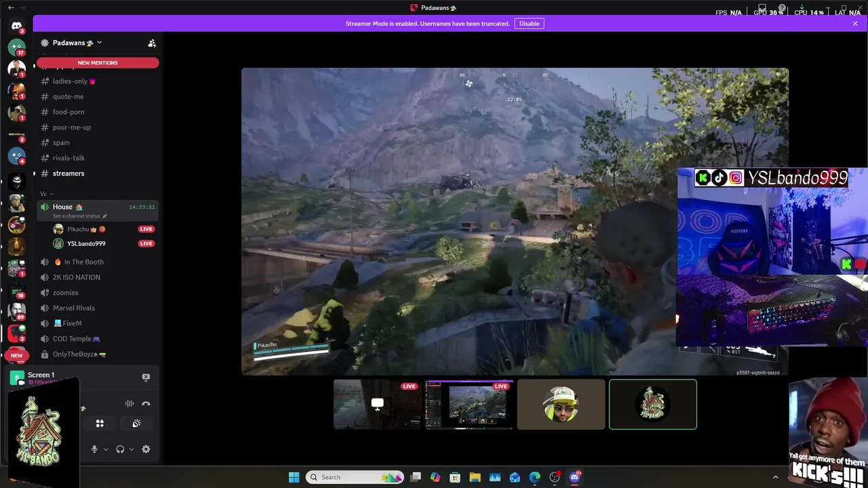
Task: Select first live stream thumbnail tile
Action: 377,404
